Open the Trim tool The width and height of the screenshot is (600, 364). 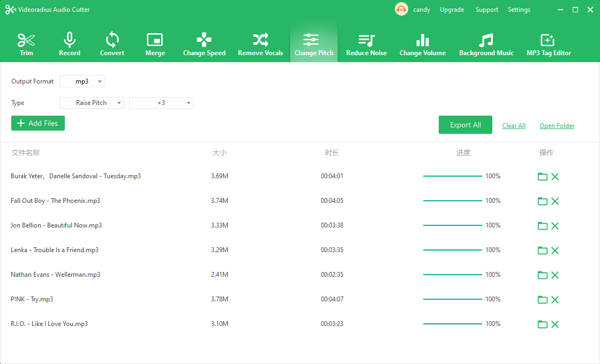26,45
